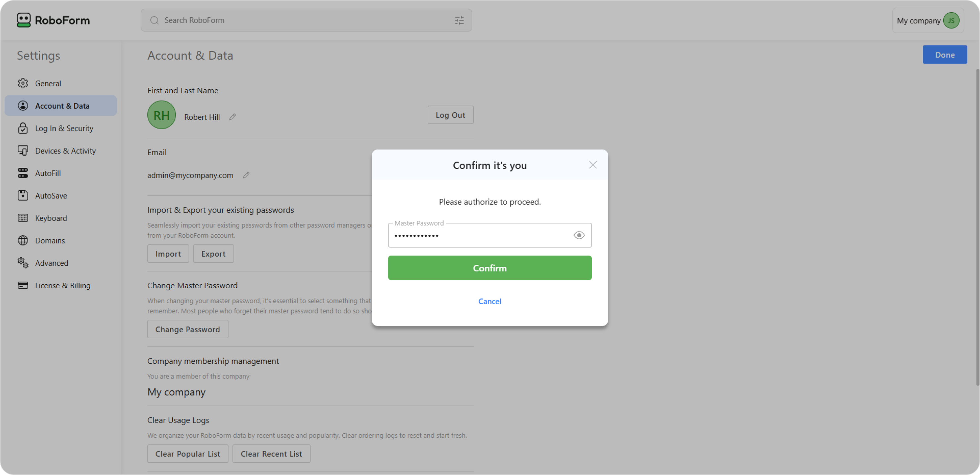Click the General gear icon

point(23,83)
